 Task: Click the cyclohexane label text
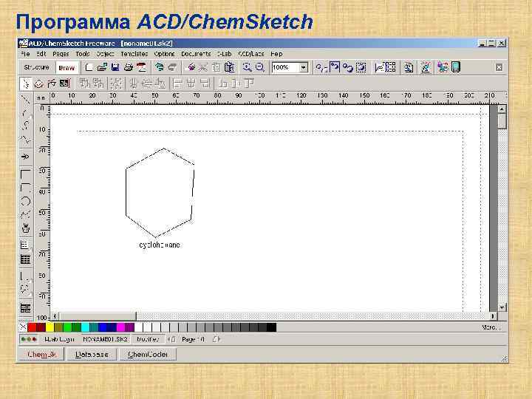pyautogui.click(x=160, y=245)
